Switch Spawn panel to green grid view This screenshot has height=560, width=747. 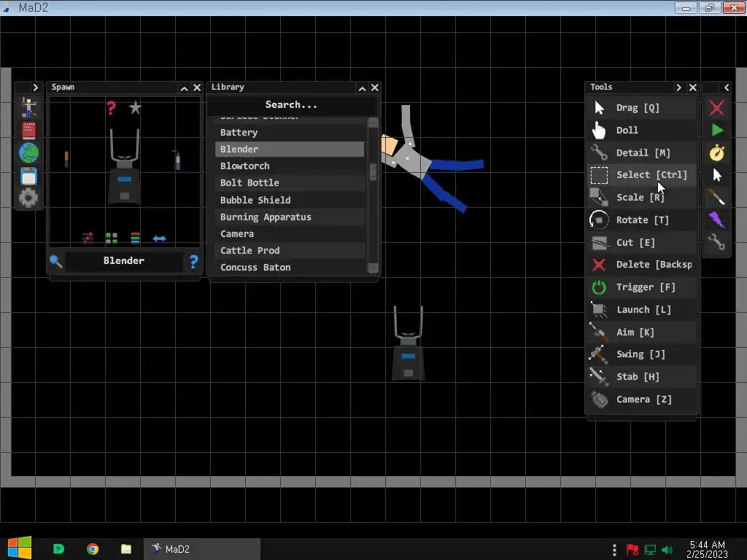point(112,238)
